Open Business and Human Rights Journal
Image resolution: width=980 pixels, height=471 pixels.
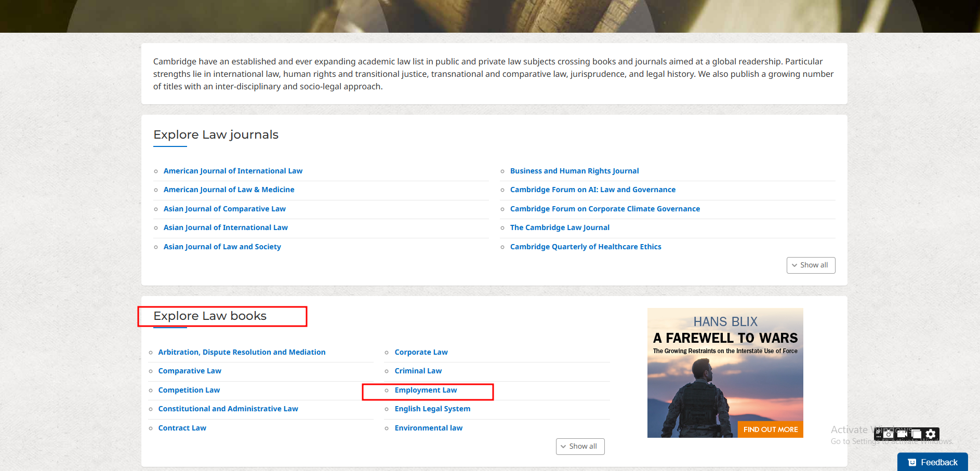click(574, 171)
